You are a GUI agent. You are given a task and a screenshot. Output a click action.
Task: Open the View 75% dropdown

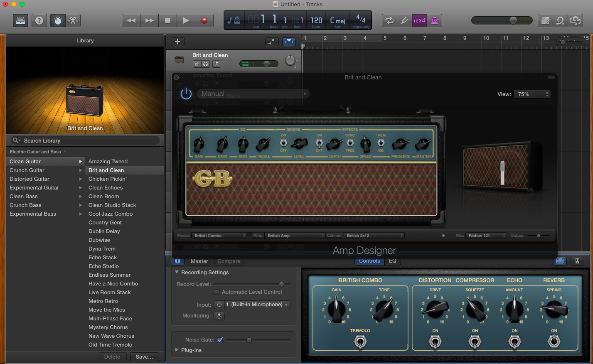(531, 94)
